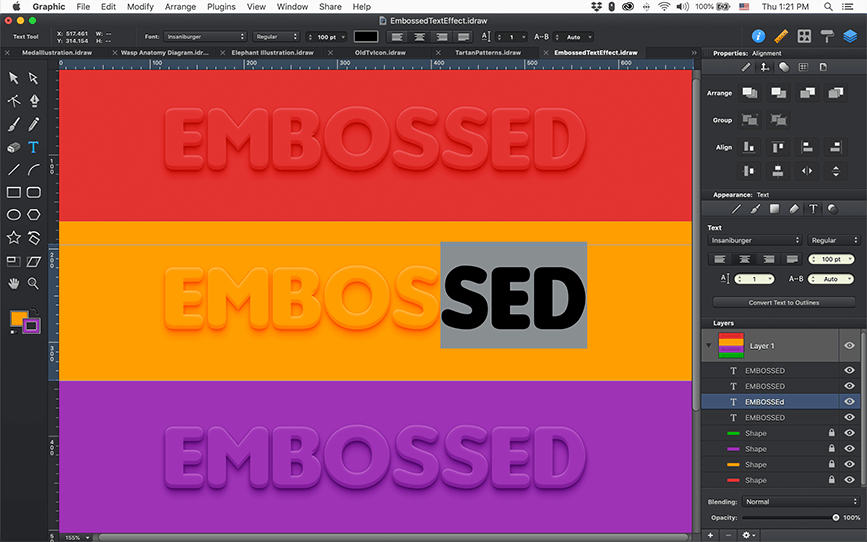867x542 pixels.
Task: Select the Pencil tool
Action: pos(34,124)
